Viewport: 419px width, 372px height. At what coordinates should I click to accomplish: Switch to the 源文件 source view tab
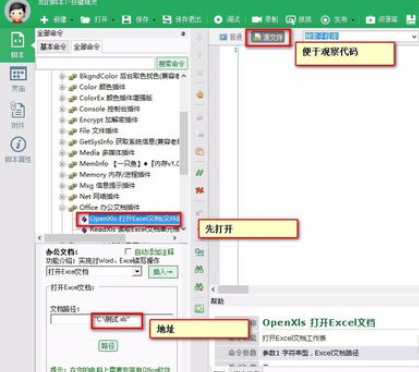(268, 37)
